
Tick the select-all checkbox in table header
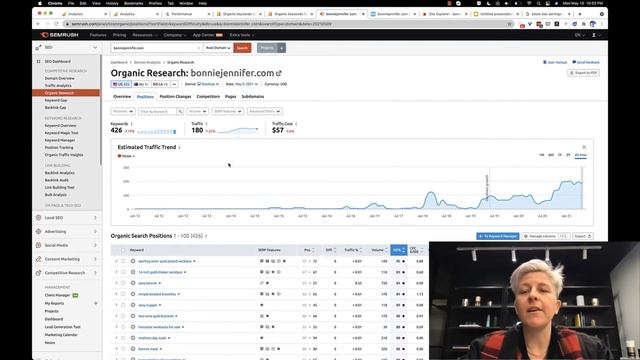coord(123,250)
